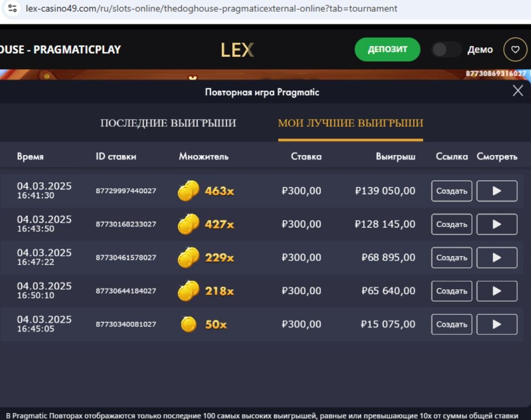The image size is (531, 420).
Task: Watch replay of the 229x win
Action: coord(496,258)
